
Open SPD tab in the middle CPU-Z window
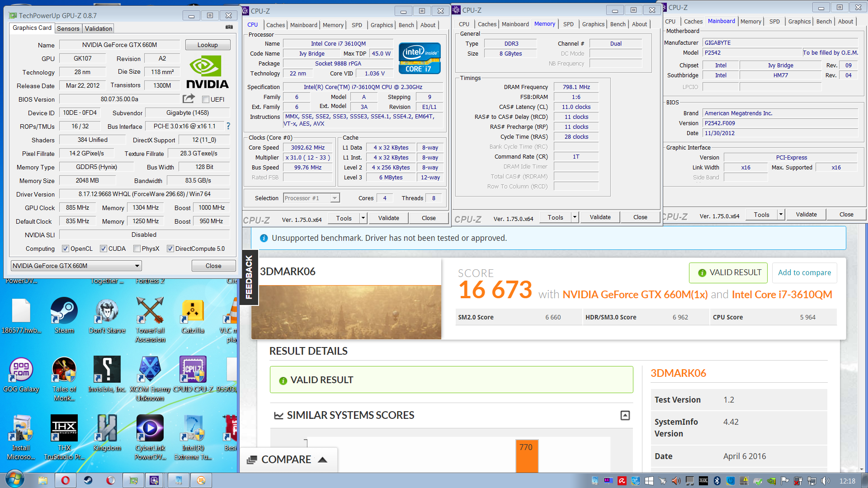[568, 24]
